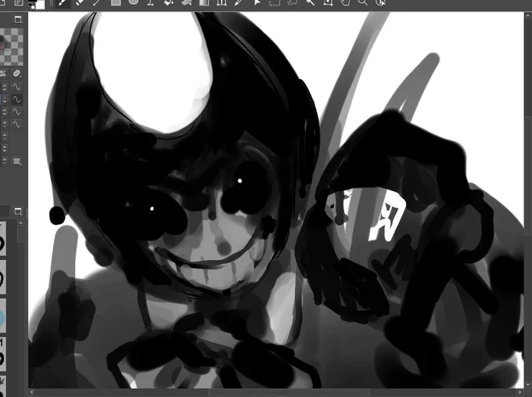Select the elliptical selection tool

(x=292, y=2)
